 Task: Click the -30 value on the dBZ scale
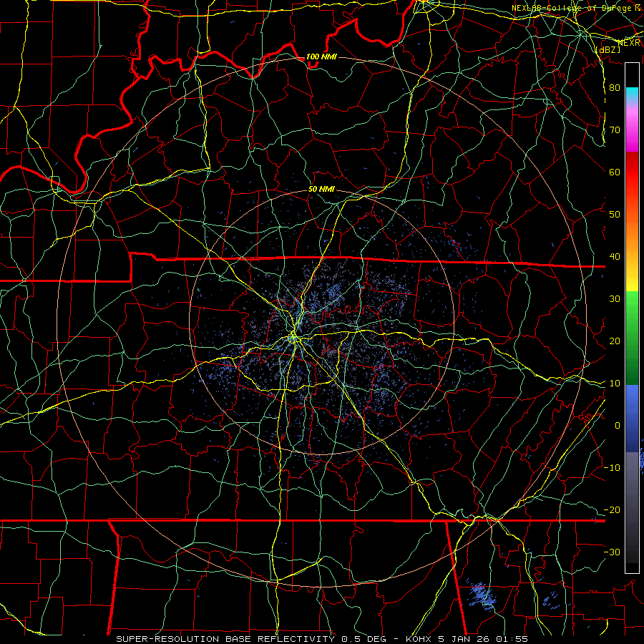click(x=612, y=552)
